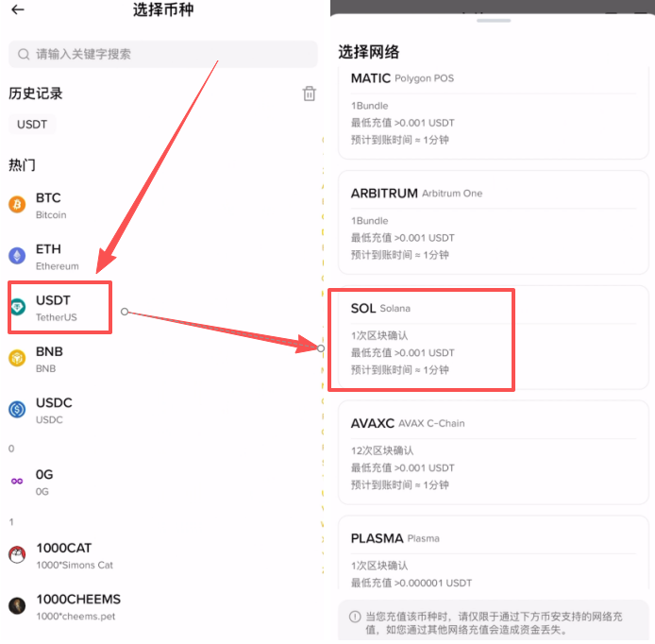Tap the Bitcoin coin icon
Image resolution: width=655 pixels, height=644 pixels.
(17, 205)
